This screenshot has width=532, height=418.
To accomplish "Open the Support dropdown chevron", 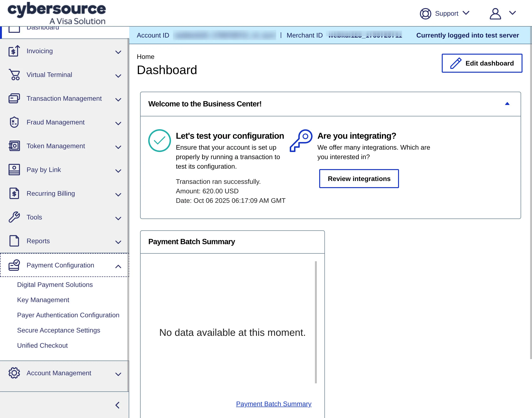I will [x=466, y=13].
